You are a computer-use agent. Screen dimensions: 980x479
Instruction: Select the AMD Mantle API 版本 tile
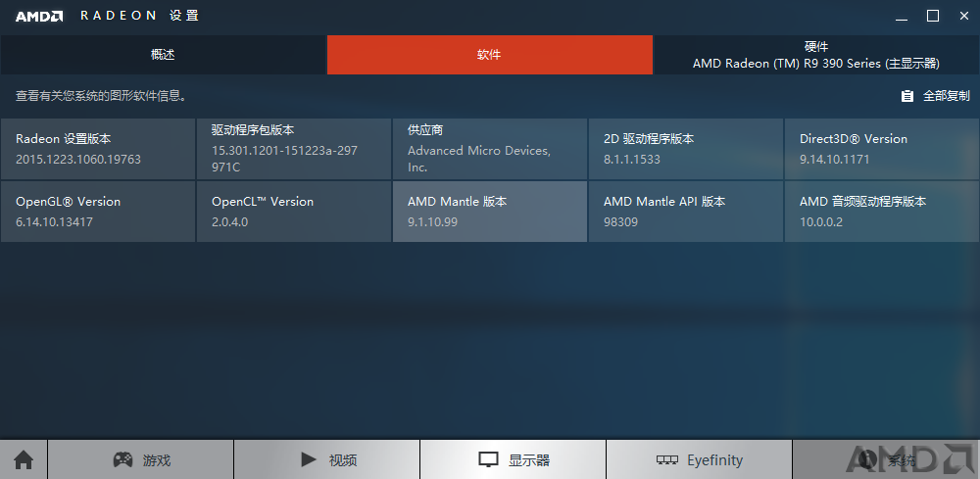686,212
